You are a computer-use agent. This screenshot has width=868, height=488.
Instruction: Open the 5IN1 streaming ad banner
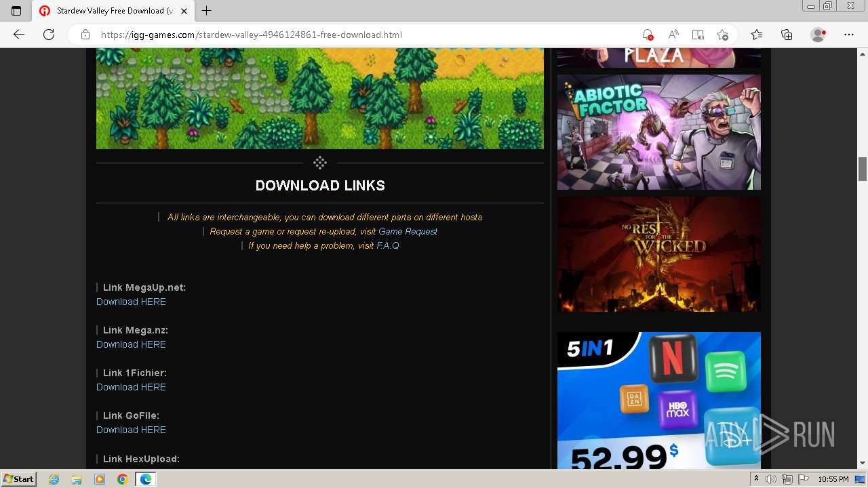coord(659,400)
